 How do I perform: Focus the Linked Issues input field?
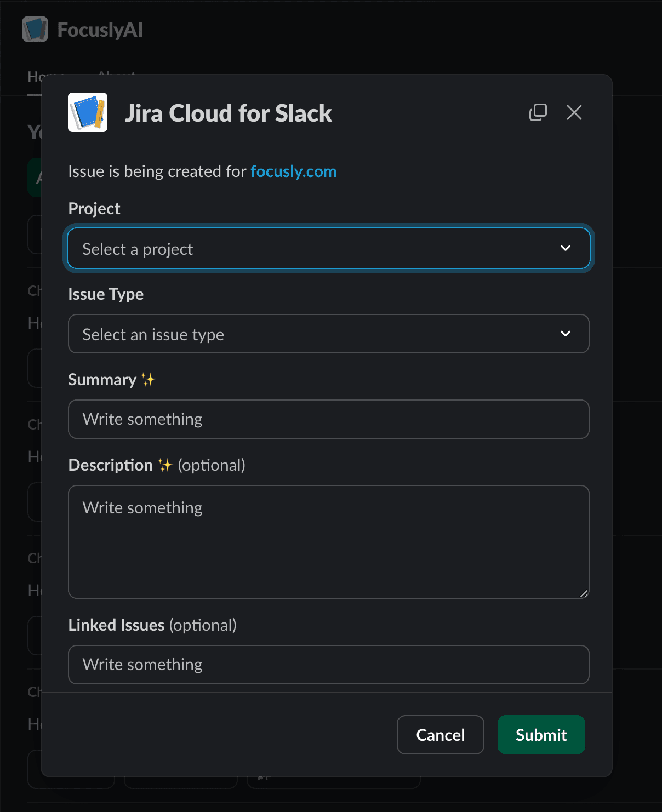click(329, 665)
